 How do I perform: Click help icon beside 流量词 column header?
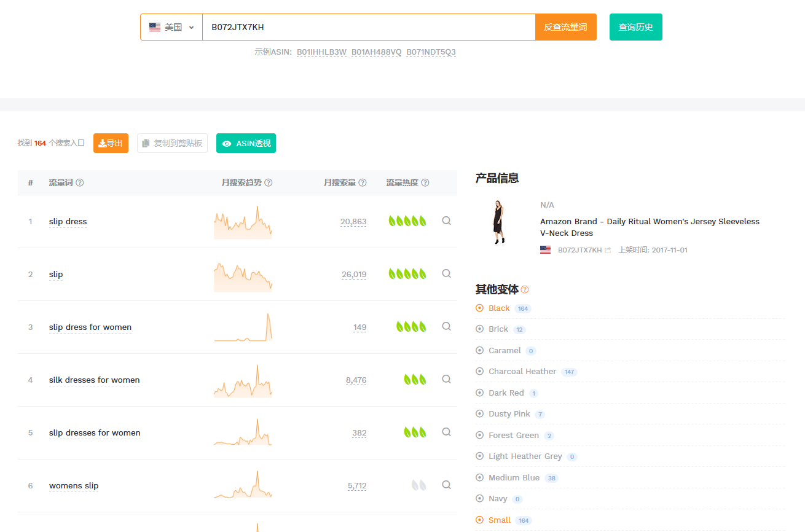pyautogui.click(x=80, y=182)
